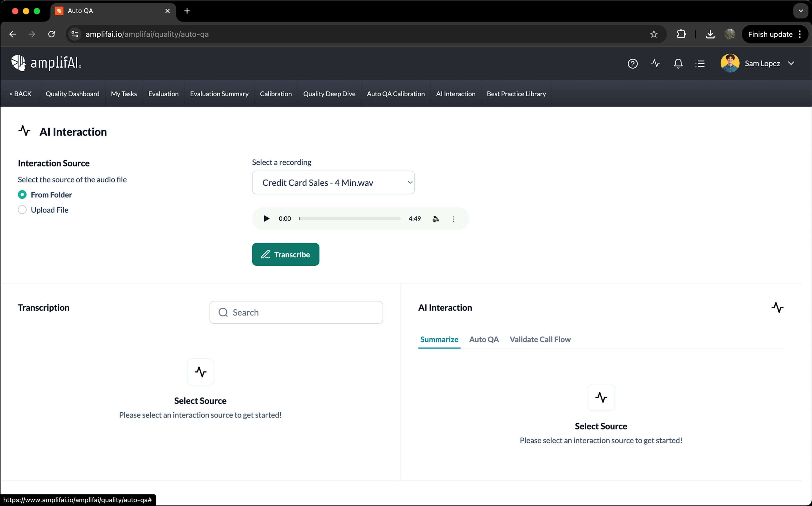Switch to the Auto QA tab

click(x=484, y=339)
